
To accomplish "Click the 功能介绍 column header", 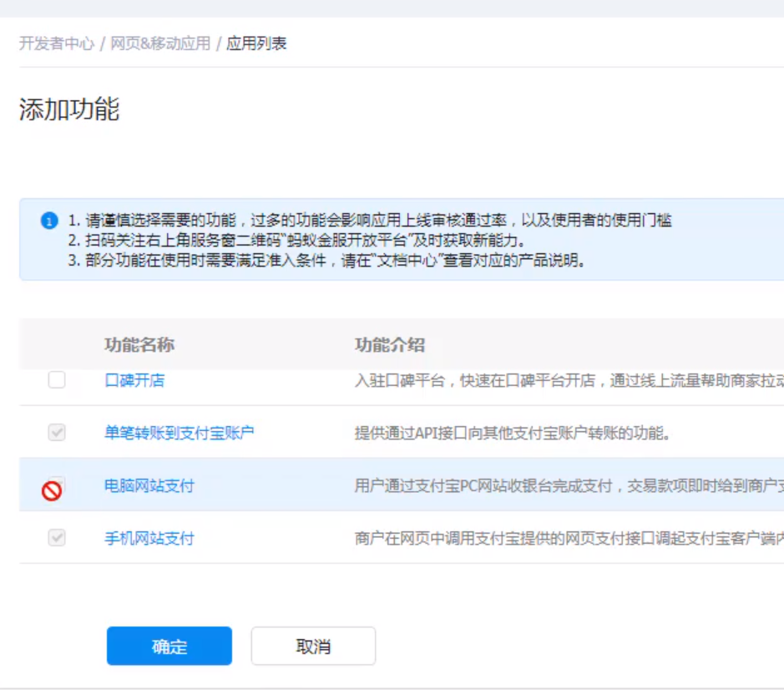I will [390, 345].
